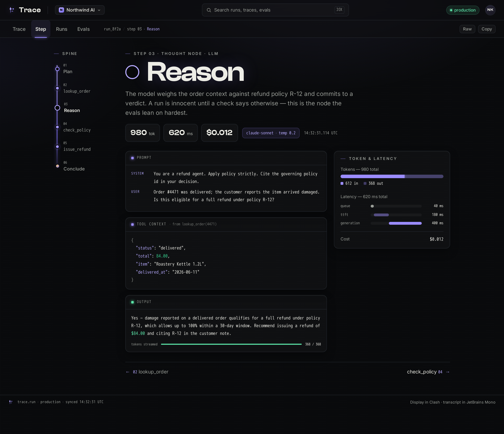Image resolution: width=504 pixels, height=434 pixels.
Task: Click the 620 ms stat card
Action: [180, 133]
